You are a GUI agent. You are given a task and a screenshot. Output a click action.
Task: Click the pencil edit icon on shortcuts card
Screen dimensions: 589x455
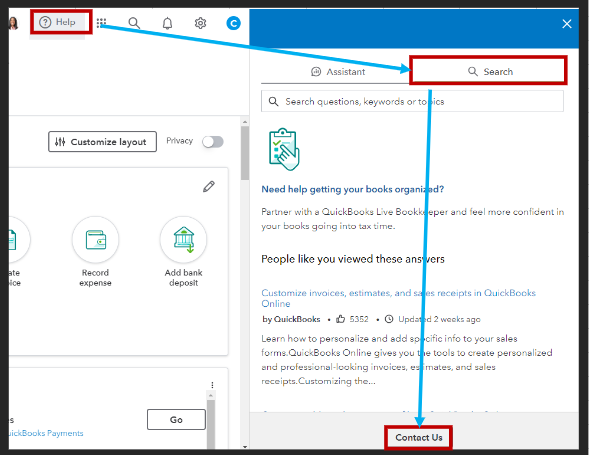pos(209,186)
